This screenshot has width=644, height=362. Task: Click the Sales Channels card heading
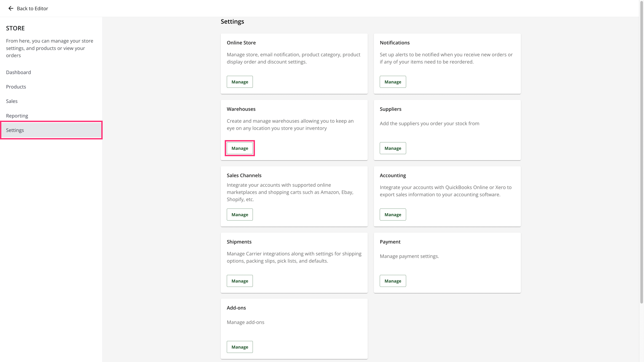pyautogui.click(x=244, y=176)
